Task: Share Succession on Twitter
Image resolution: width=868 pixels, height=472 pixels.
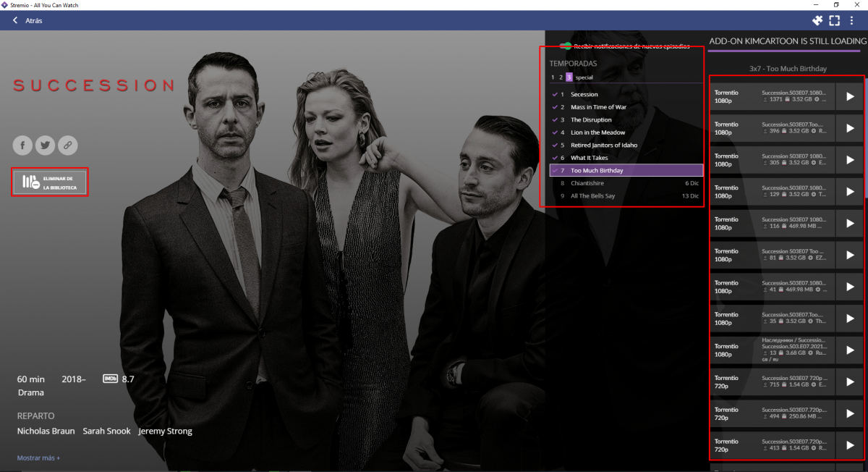Action: click(45, 146)
